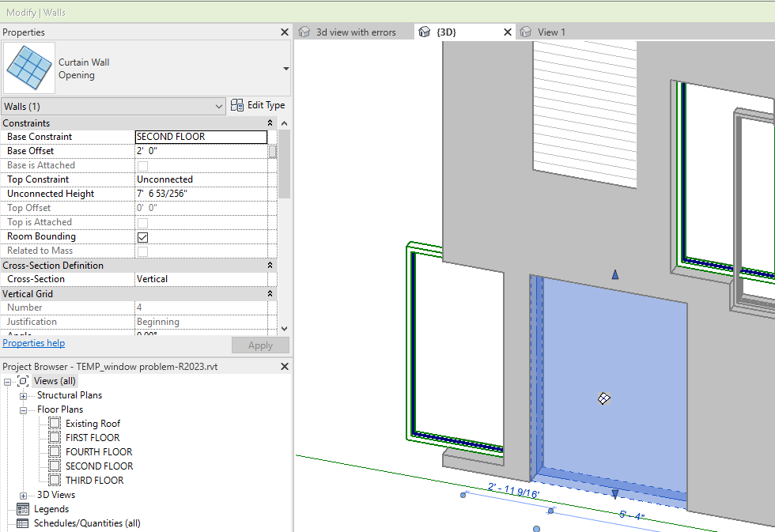Click the house icon on {3D} tab
The image size is (775, 532).
pos(425,32)
